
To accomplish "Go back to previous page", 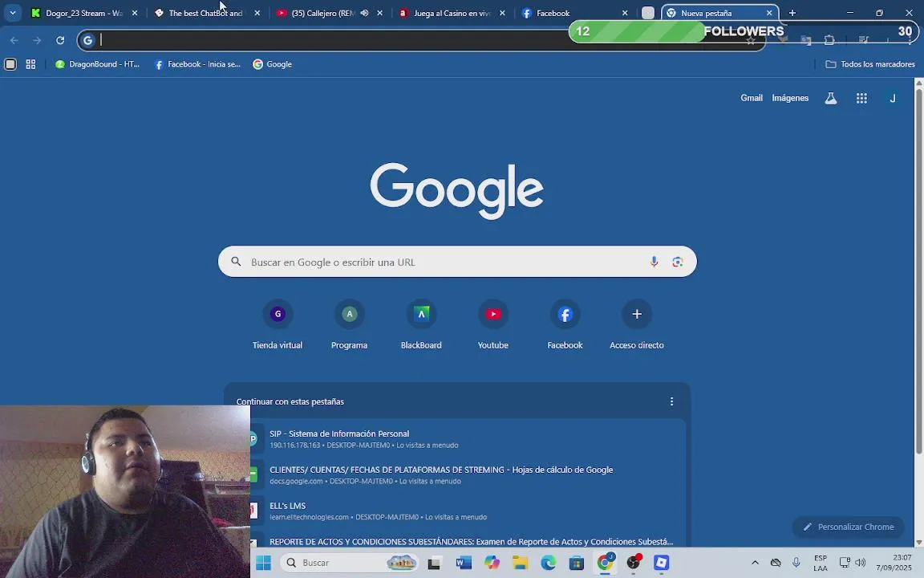I will (14, 40).
